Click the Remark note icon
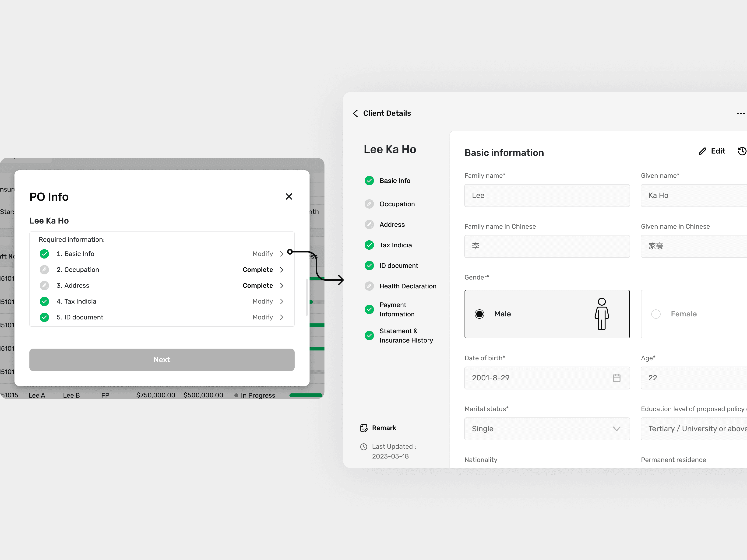The width and height of the screenshot is (747, 560). tap(364, 428)
